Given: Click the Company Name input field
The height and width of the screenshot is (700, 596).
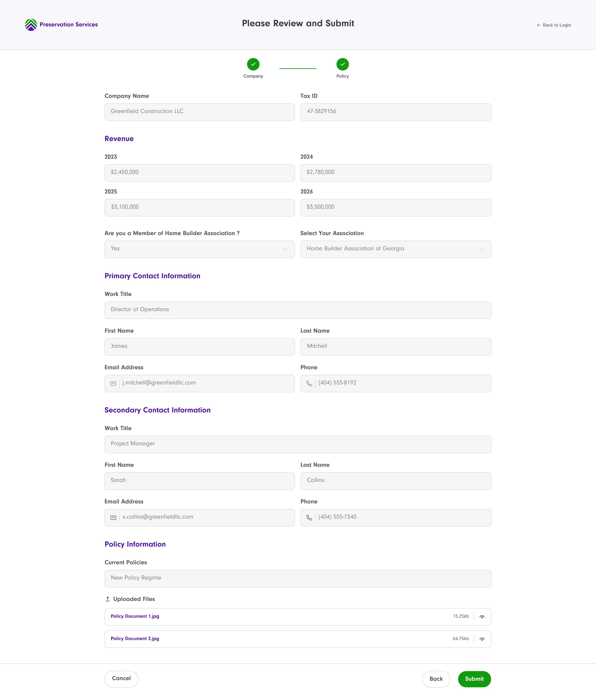Looking at the screenshot, I should 199,112.
